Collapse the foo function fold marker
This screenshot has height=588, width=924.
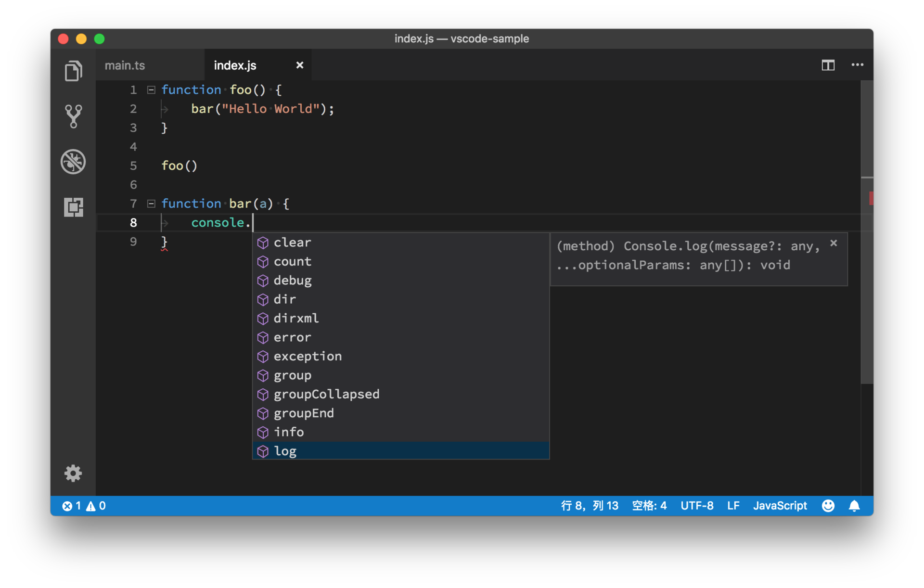(151, 90)
